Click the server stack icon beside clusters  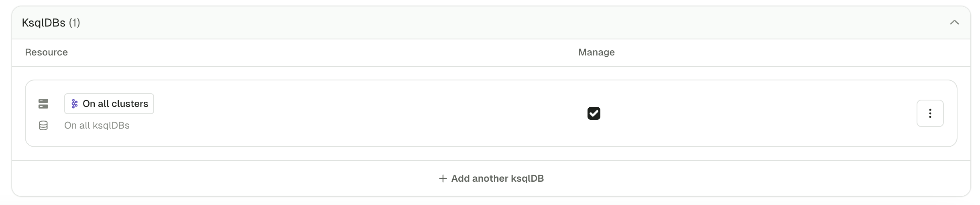point(43,104)
